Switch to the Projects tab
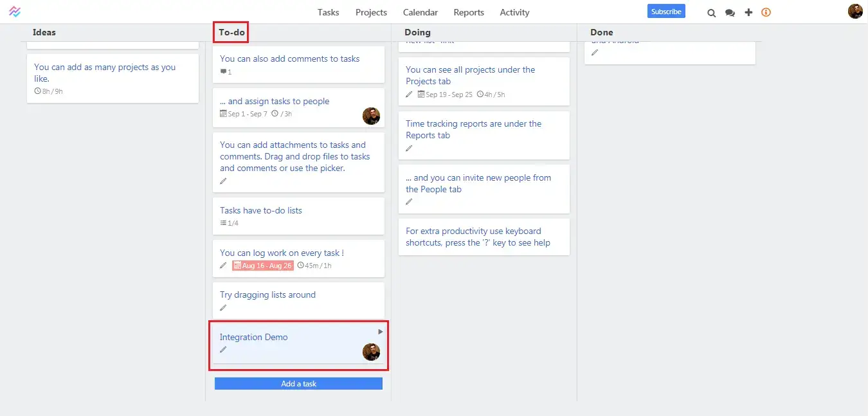Image resolution: width=868 pixels, height=416 pixels. point(371,12)
